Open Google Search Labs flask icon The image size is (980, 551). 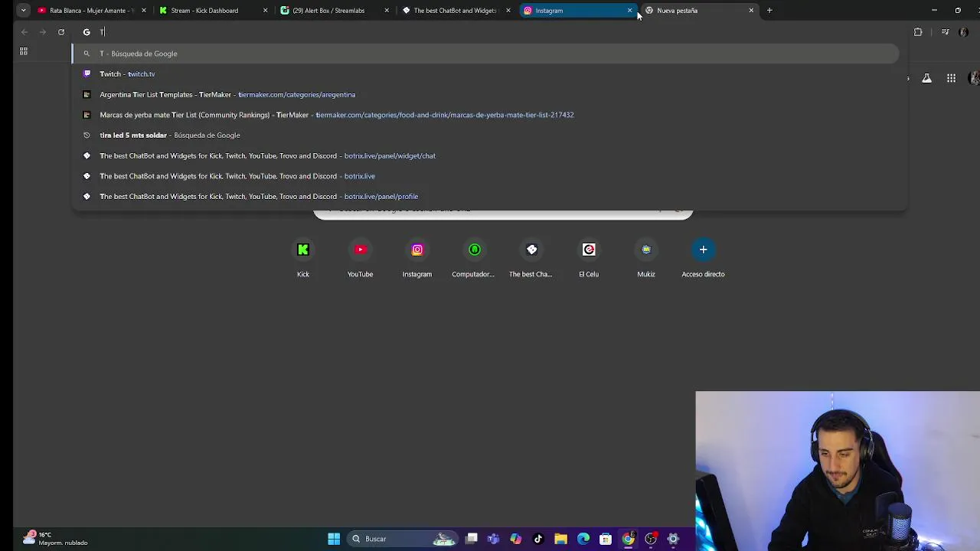926,78
